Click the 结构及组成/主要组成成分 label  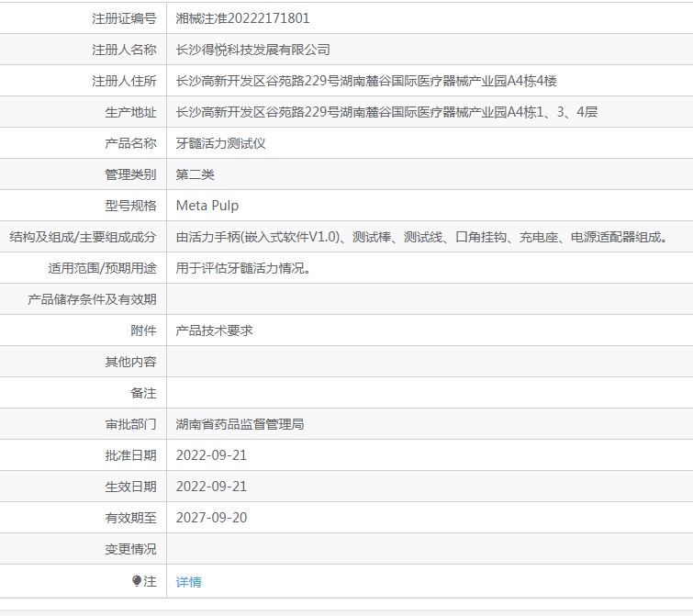[x=84, y=237]
